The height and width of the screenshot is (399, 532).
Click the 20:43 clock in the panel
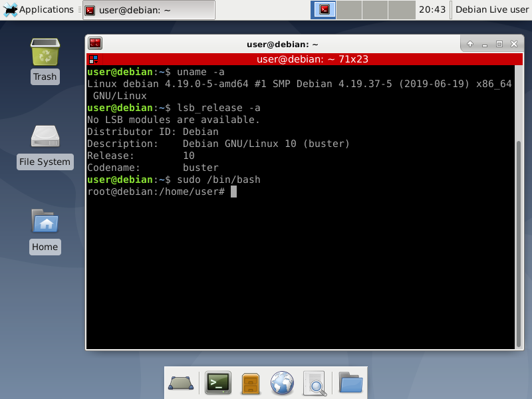pos(432,9)
